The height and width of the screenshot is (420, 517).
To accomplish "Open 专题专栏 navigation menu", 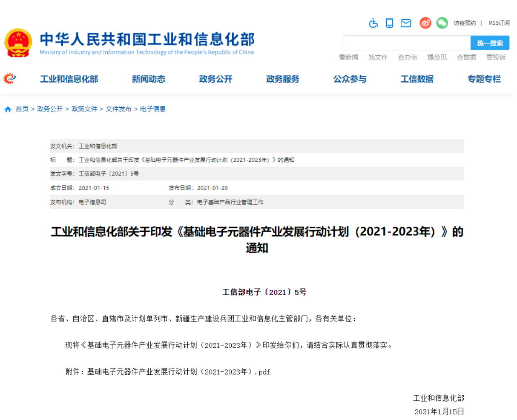I will [484, 79].
